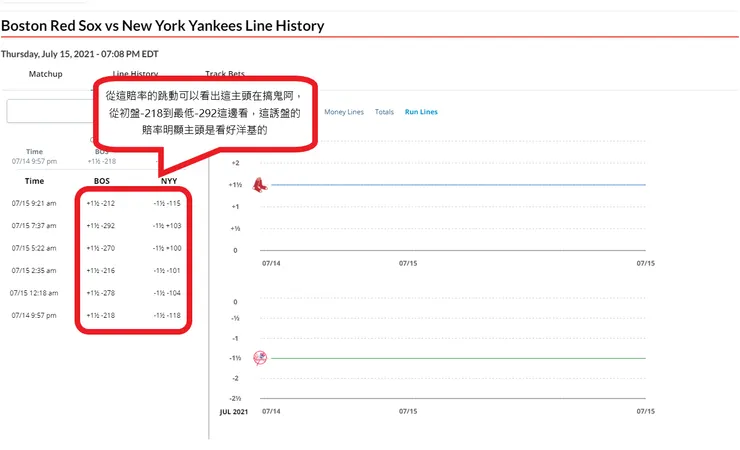Click the Thursday, July 15, 2021 game date
This screenshot has height=450, width=740.
pos(80,54)
